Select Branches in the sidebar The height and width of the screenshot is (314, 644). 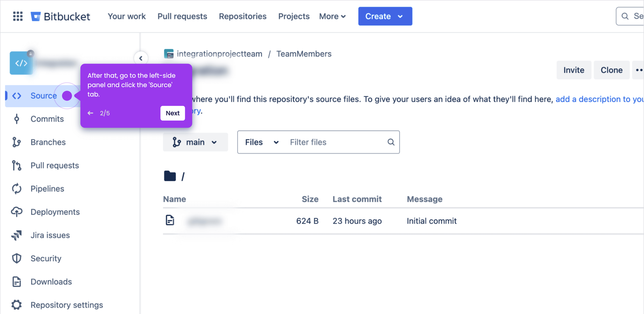(x=48, y=142)
